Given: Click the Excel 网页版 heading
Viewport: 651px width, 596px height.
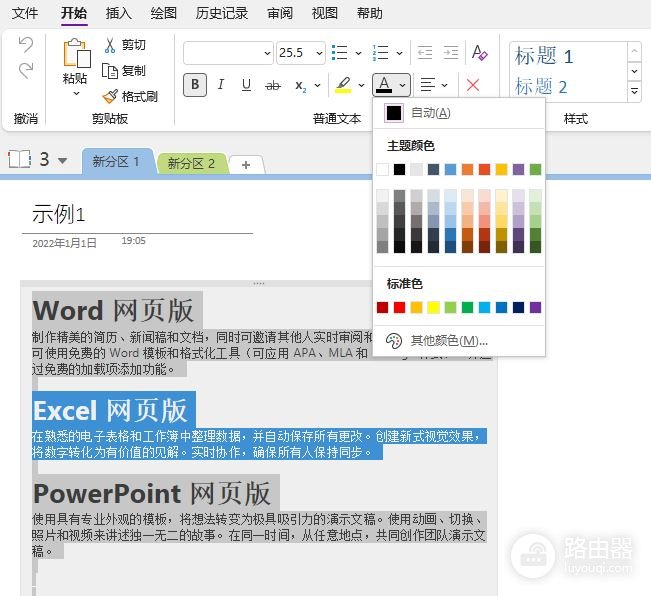Looking at the screenshot, I should click(110, 410).
